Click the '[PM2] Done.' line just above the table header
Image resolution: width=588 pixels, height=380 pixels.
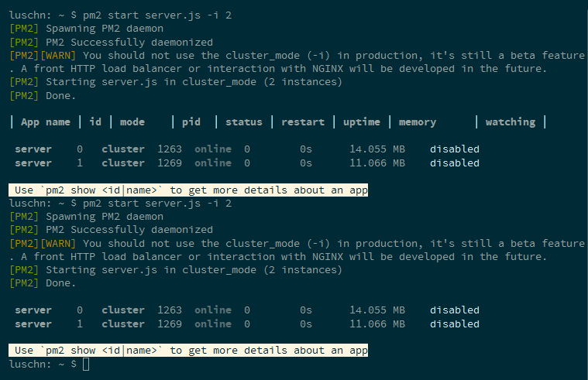pyautogui.click(x=43, y=96)
